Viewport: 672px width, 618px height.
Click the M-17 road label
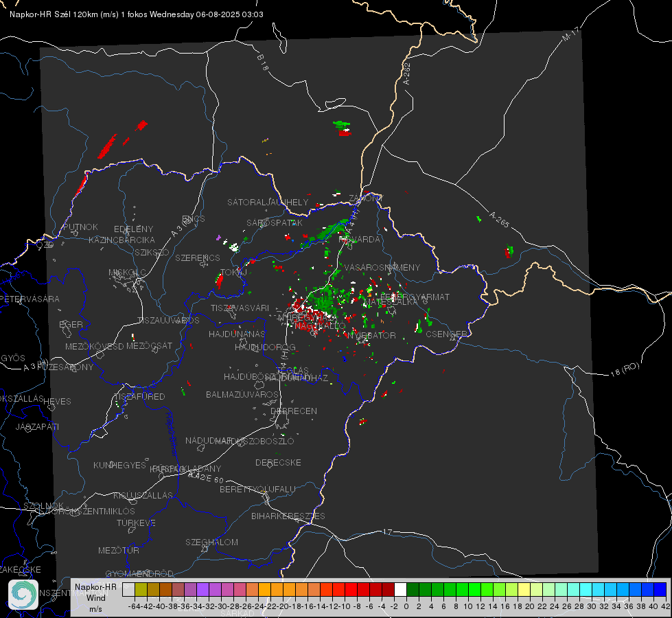point(570,34)
